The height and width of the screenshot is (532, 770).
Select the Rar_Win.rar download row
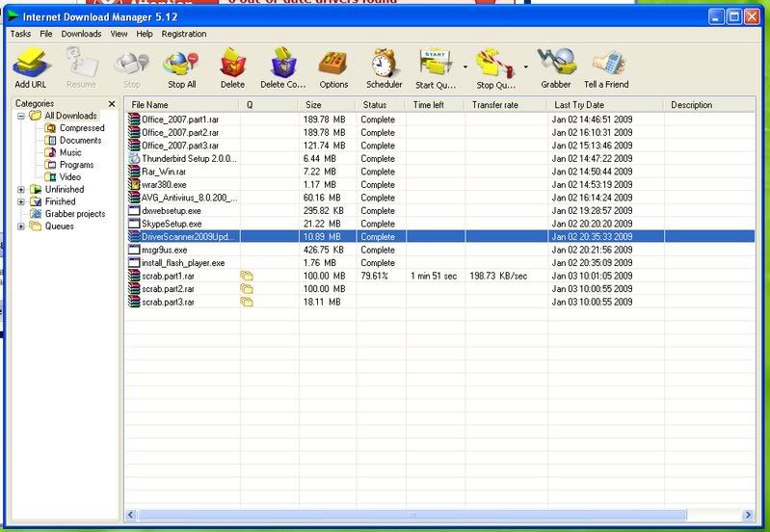(440, 172)
